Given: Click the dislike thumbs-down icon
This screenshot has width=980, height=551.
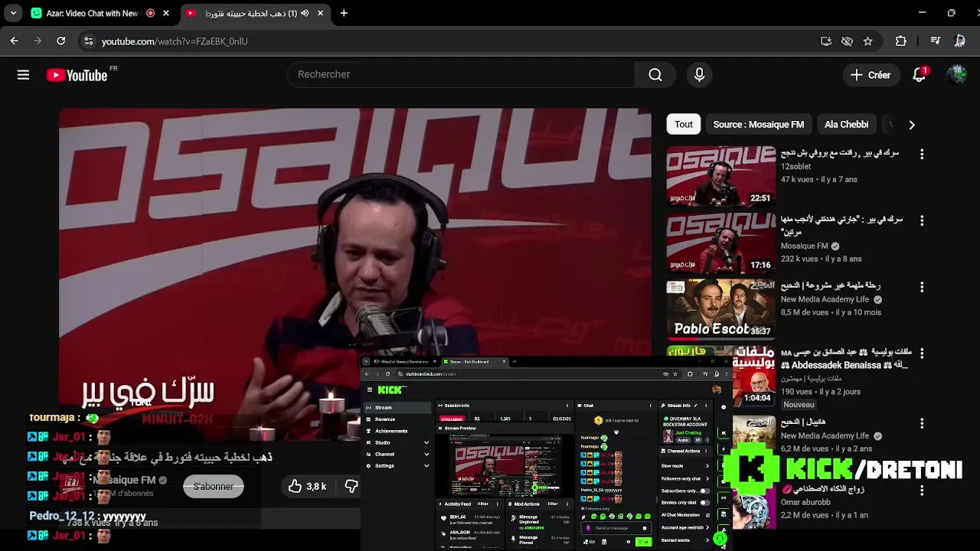Looking at the screenshot, I should 351,486.
